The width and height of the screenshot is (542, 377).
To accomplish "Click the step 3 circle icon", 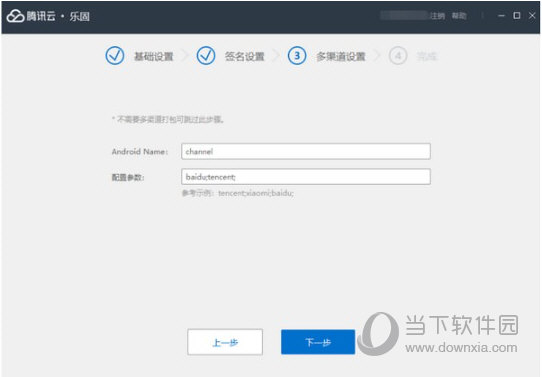I will [x=297, y=56].
